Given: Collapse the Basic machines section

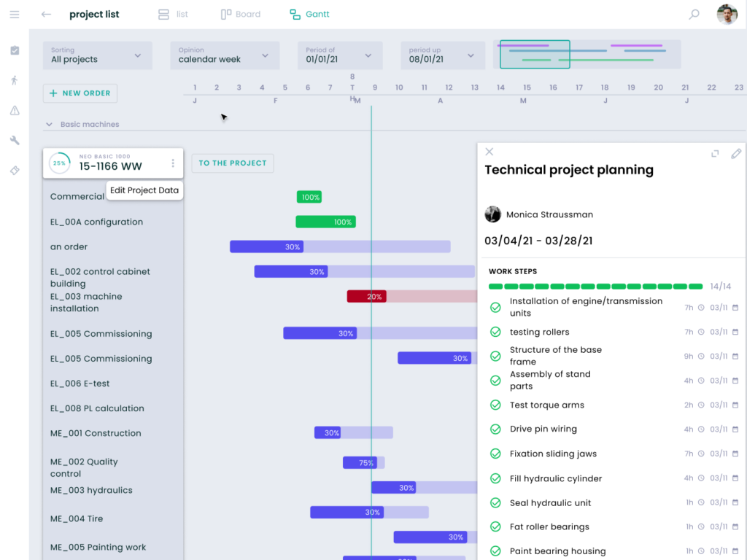Looking at the screenshot, I should pos(48,124).
